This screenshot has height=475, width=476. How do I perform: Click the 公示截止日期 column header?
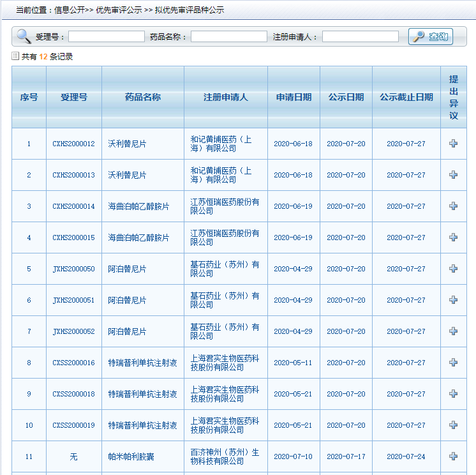tap(406, 97)
